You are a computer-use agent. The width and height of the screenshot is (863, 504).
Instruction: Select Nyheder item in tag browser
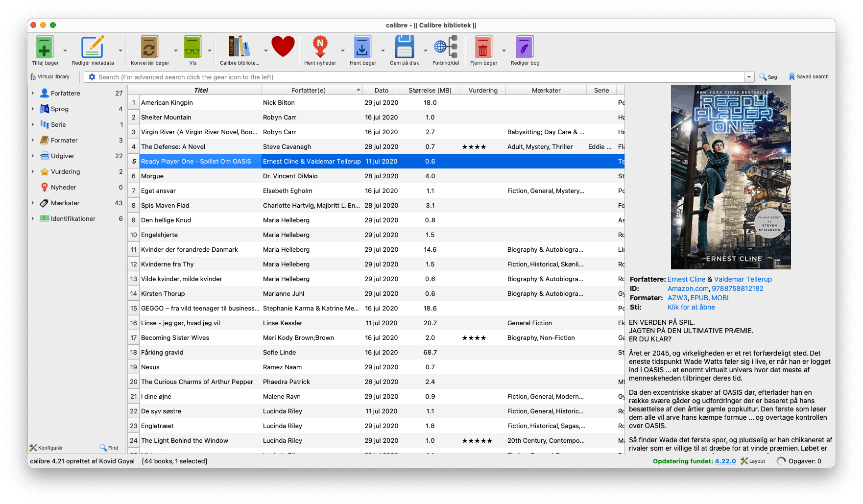point(63,187)
